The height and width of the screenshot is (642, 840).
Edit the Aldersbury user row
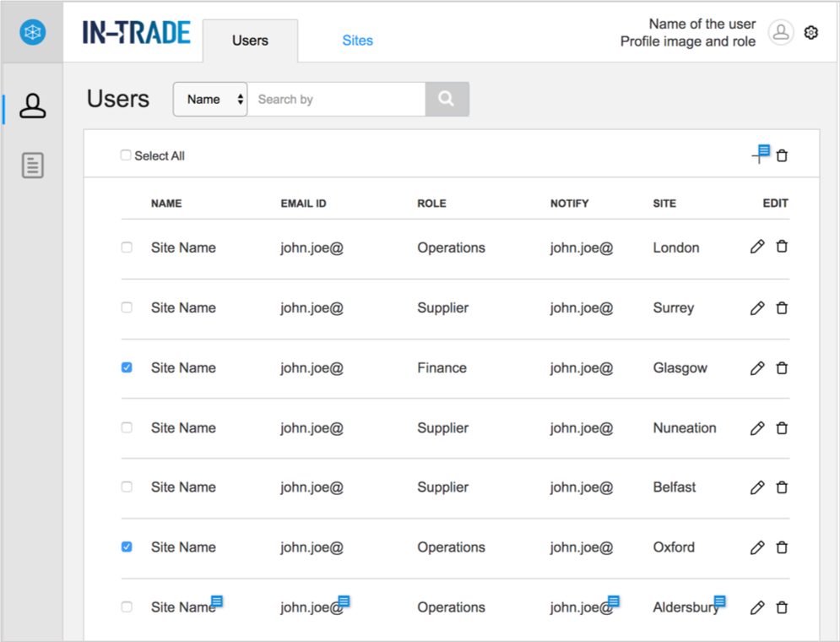[x=757, y=607]
